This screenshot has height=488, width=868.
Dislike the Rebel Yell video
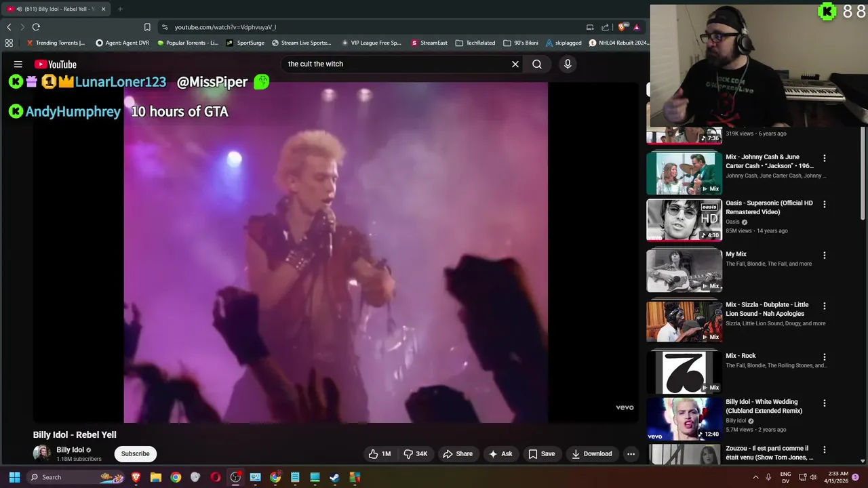point(416,454)
